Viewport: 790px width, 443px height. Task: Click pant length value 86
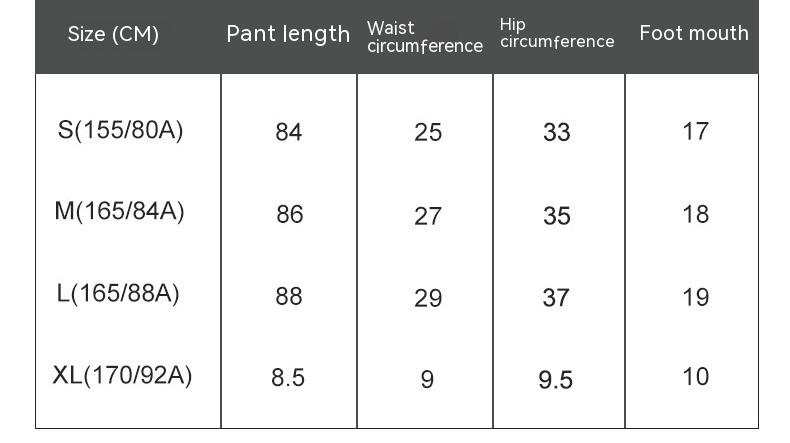pos(289,214)
